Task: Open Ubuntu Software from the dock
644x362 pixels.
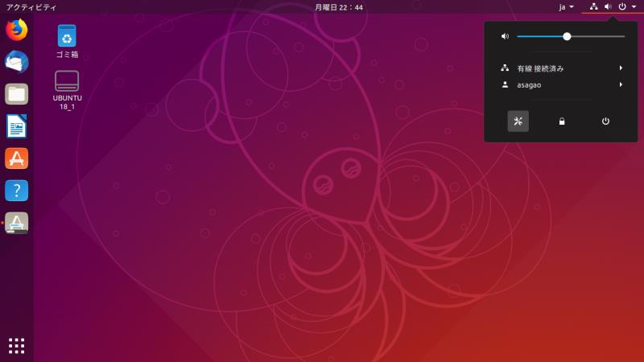Action: [16, 158]
